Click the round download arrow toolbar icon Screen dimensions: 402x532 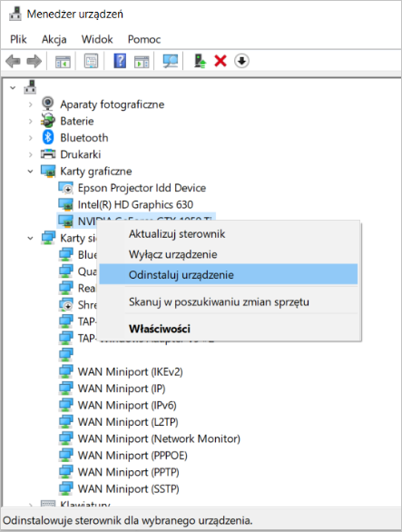point(241,61)
